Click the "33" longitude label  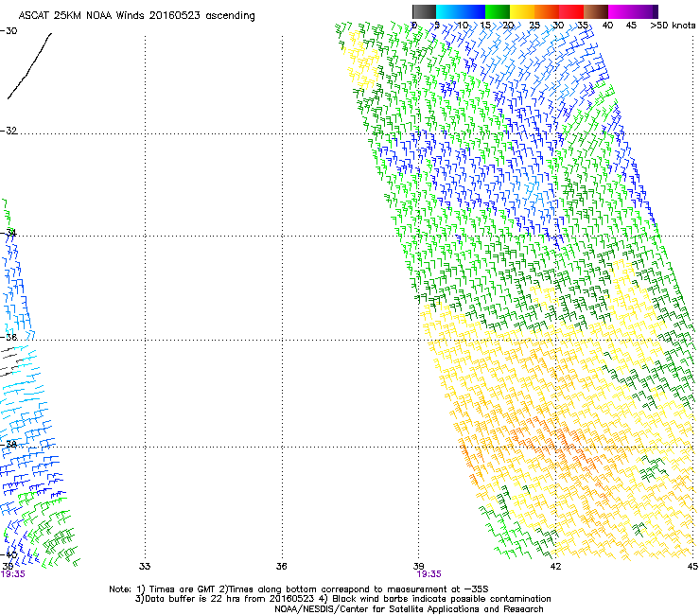pos(145,567)
